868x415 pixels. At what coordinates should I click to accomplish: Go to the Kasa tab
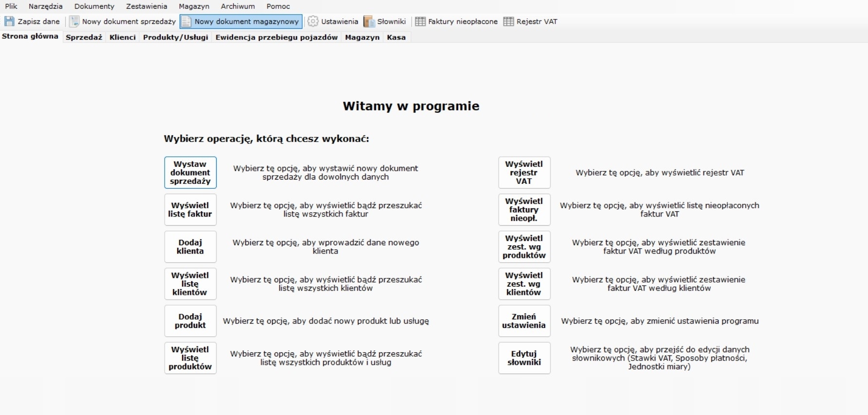[396, 37]
